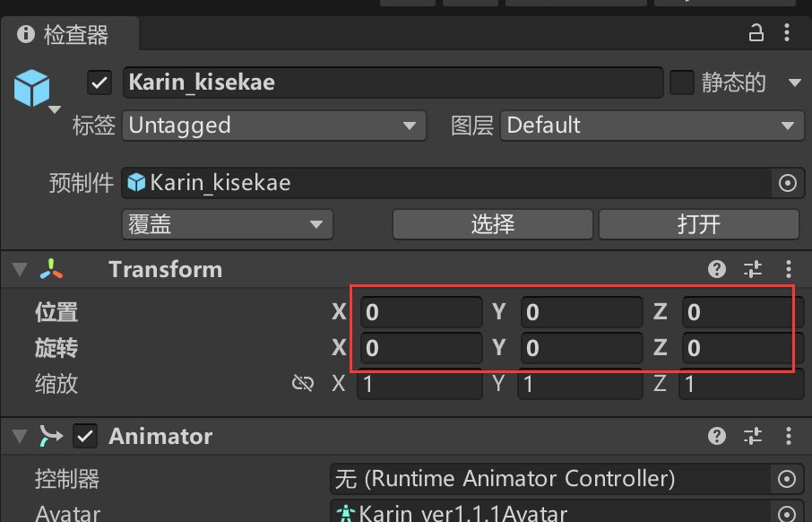Click the Position X input field
The image size is (812, 522).
point(420,312)
